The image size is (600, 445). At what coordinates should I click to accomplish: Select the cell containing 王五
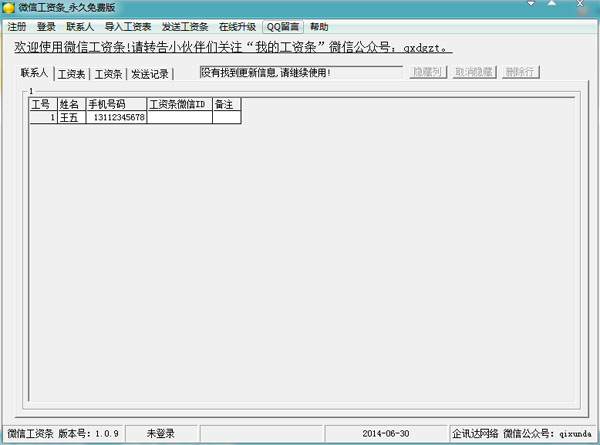click(x=70, y=118)
